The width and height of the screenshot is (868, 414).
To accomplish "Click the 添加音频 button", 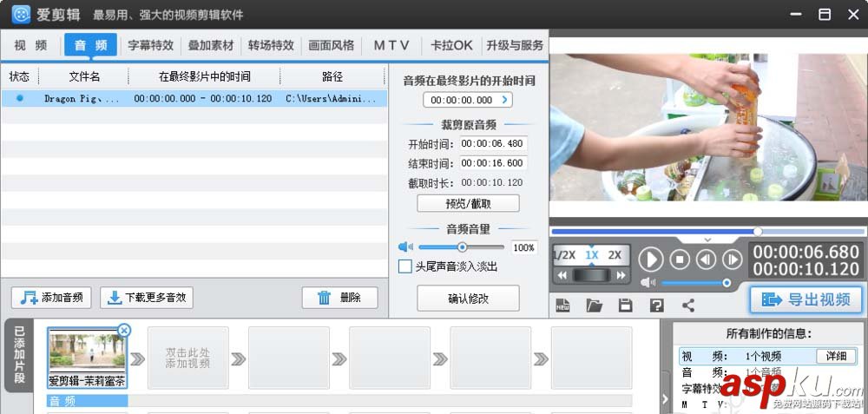I will click(x=51, y=298).
